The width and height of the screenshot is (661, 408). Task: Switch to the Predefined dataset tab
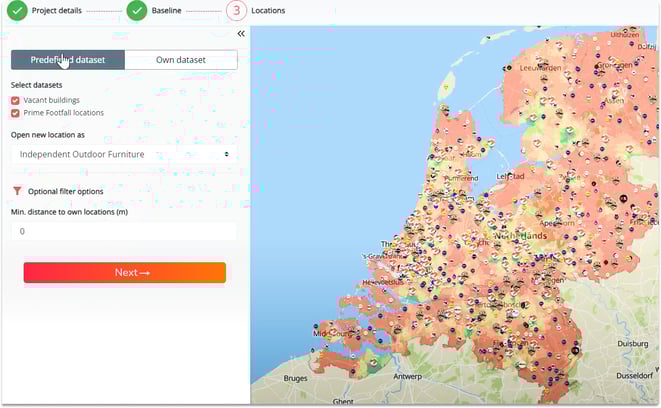[x=68, y=60]
